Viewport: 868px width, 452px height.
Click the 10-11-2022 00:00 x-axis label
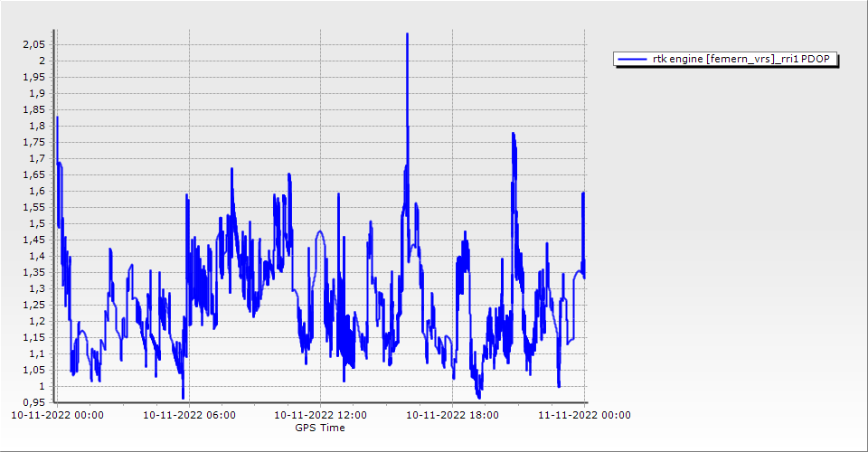(56, 416)
